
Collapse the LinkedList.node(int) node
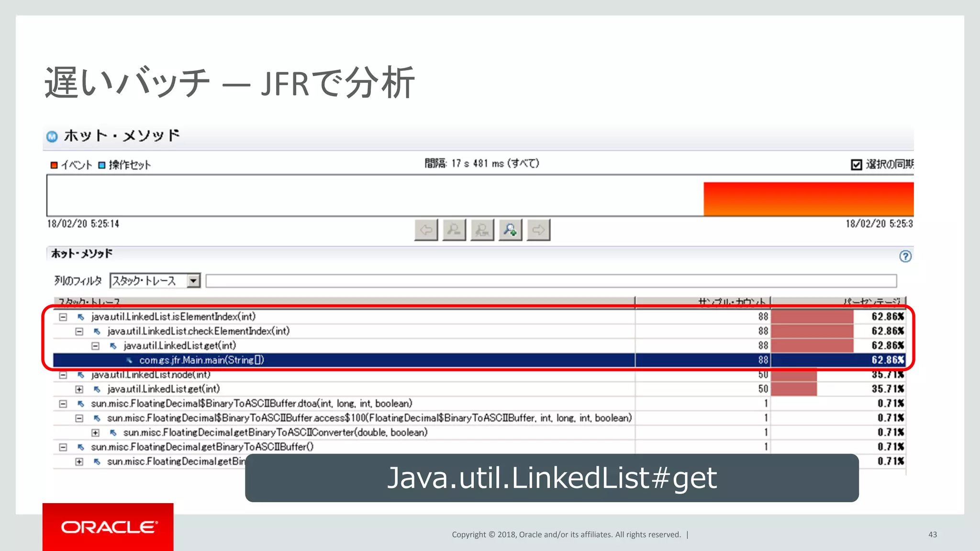pyautogui.click(x=63, y=375)
